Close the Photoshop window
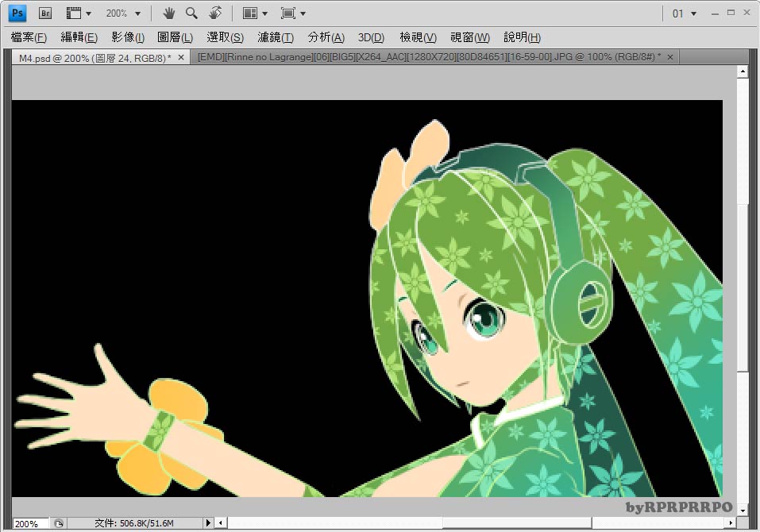This screenshot has width=760, height=532. [747, 13]
